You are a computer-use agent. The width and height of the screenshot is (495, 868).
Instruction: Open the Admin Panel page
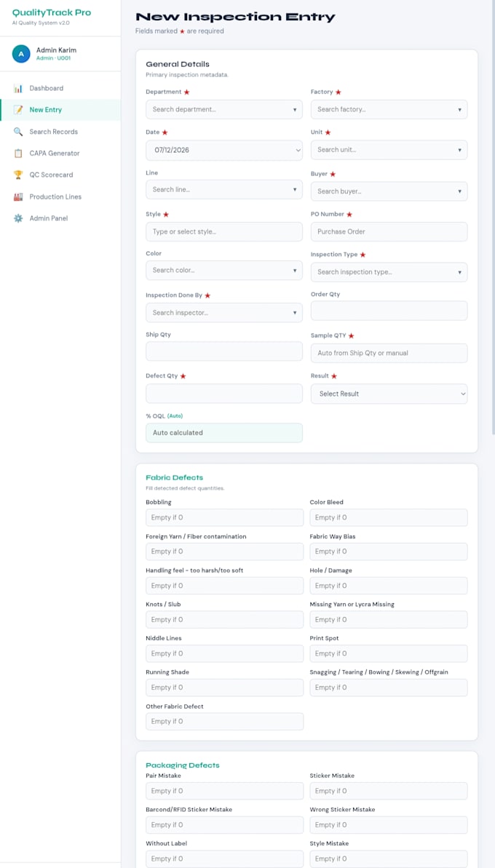click(x=60, y=218)
